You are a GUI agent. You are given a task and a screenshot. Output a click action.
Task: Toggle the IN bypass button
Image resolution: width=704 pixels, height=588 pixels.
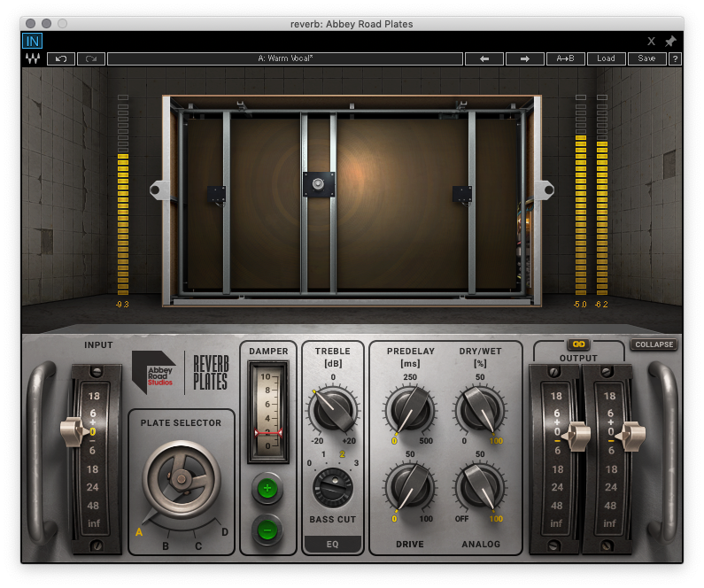(33, 42)
